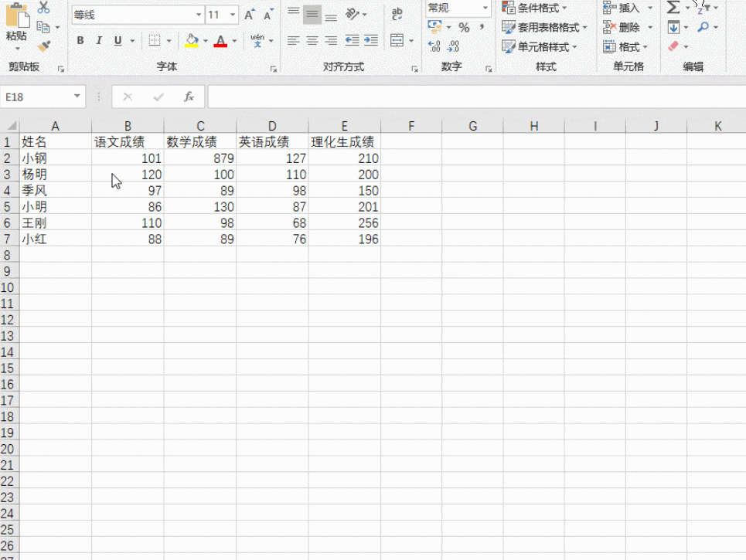Decrease indent
746x560 pixels.
352,41
